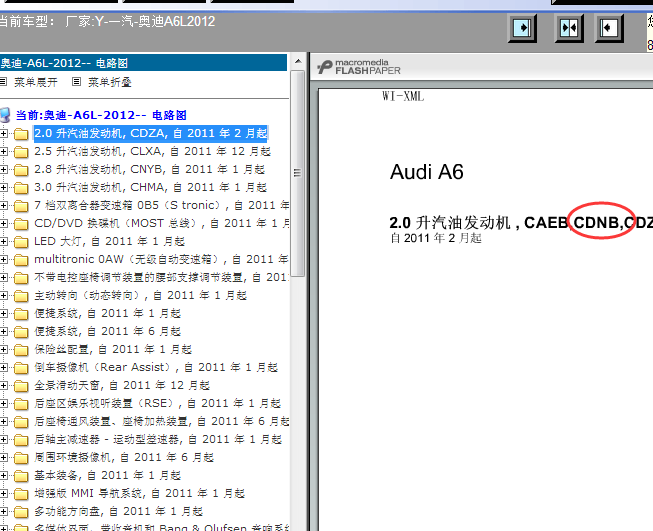The height and width of the screenshot is (531, 653).
Task: Click folder icon of 2.0 升汽油发动机 CDZA
Action: point(21,134)
